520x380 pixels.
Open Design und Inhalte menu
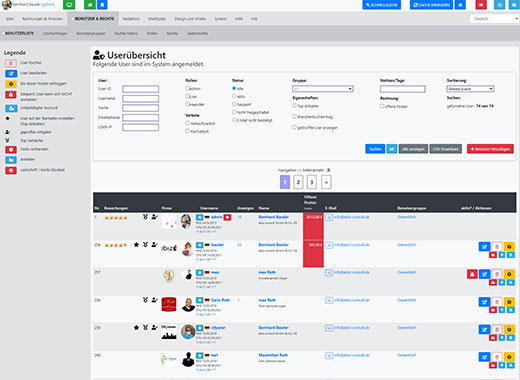click(x=190, y=19)
